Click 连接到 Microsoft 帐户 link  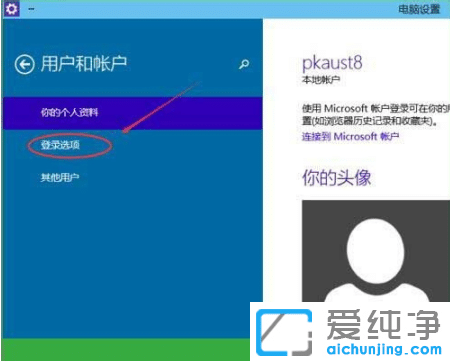pyautogui.click(x=350, y=136)
